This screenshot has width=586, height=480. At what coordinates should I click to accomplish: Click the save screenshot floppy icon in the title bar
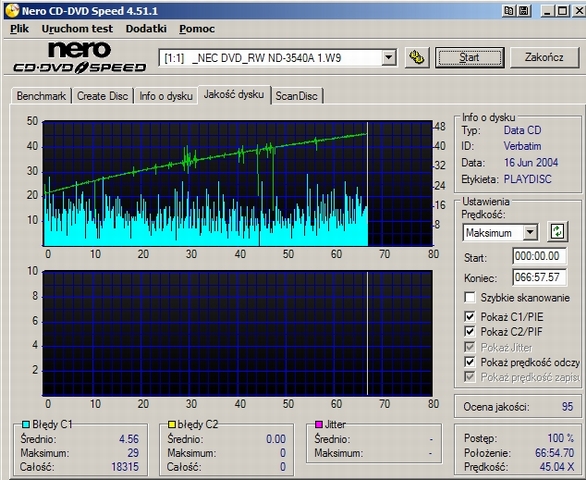point(524,11)
